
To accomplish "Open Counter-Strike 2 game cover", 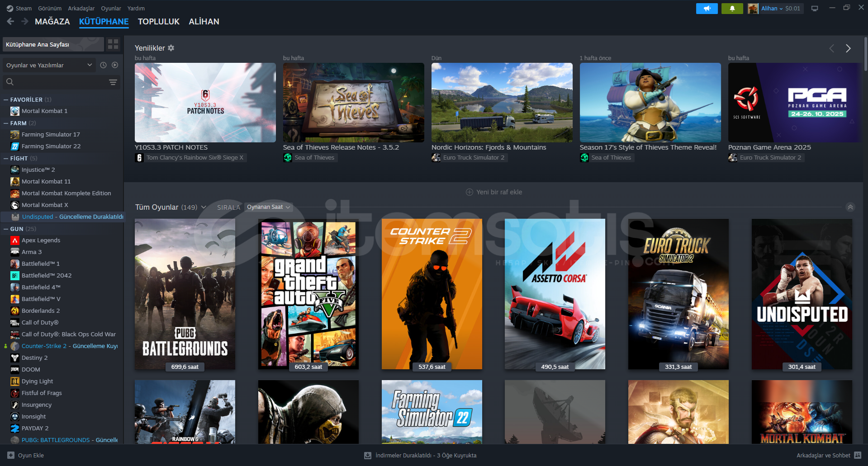I will coord(432,294).
